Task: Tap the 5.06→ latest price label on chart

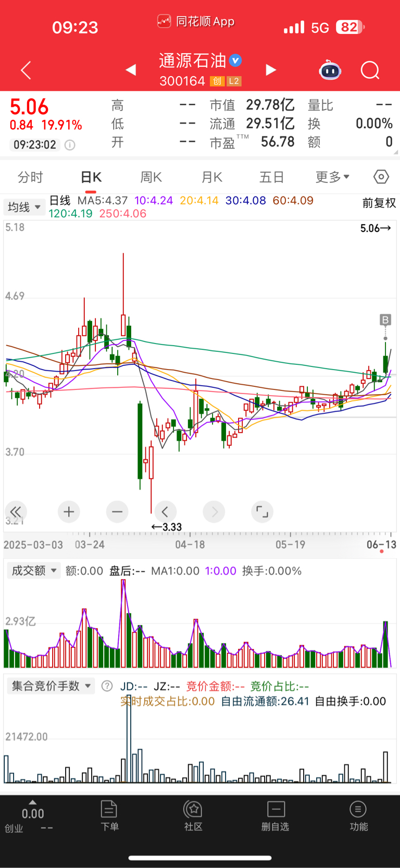Action: (376, 228)
